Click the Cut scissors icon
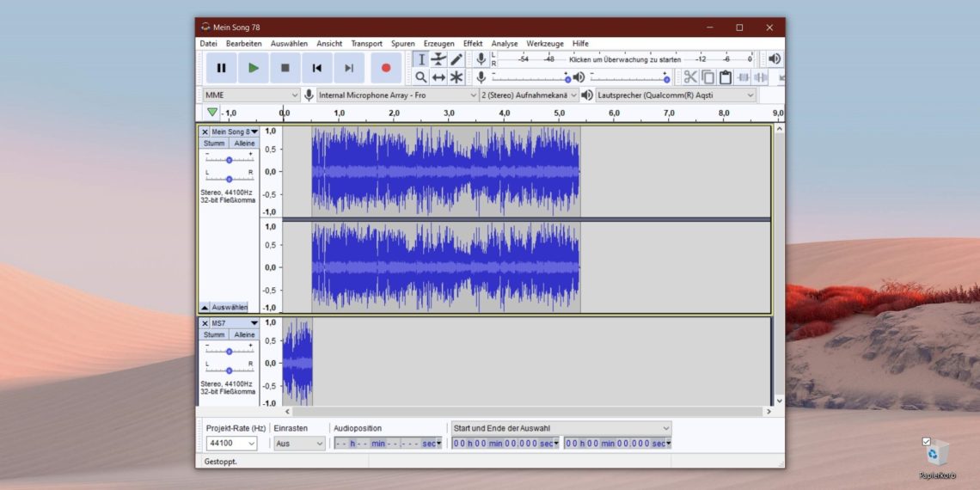This screenshot has width=980, height=490. tap(689, 77)
